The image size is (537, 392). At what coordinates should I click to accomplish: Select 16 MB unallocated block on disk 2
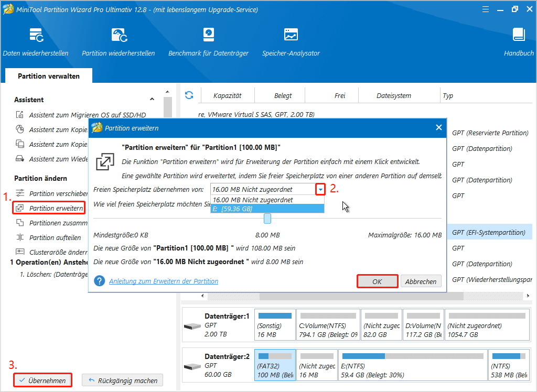click(x=317, y=365)
